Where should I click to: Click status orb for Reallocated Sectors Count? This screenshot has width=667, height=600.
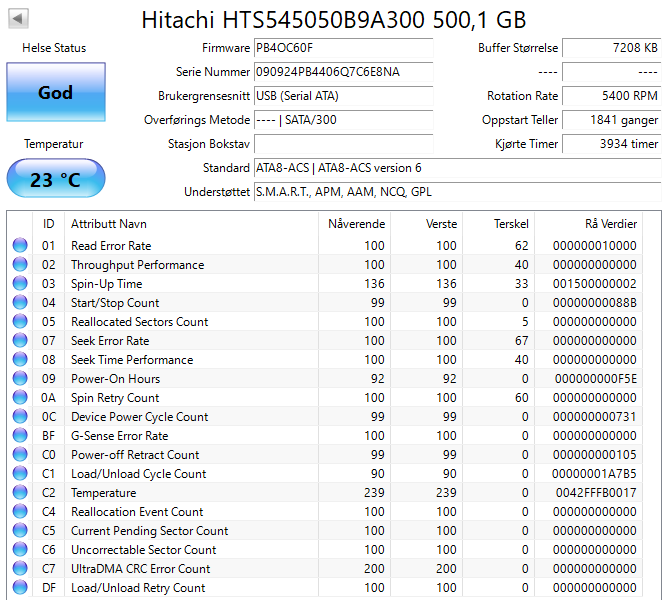point(20,322)
